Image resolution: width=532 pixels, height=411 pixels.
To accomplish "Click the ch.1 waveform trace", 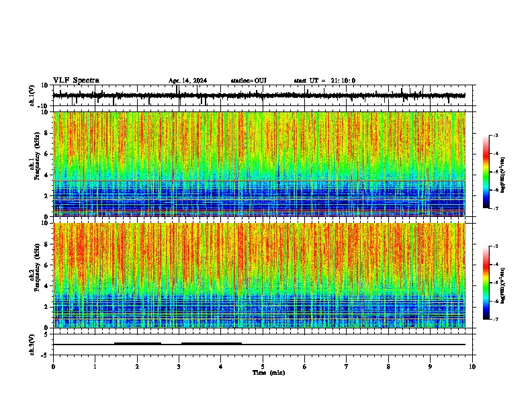I will pyautogui.click(x=259, y=95).
